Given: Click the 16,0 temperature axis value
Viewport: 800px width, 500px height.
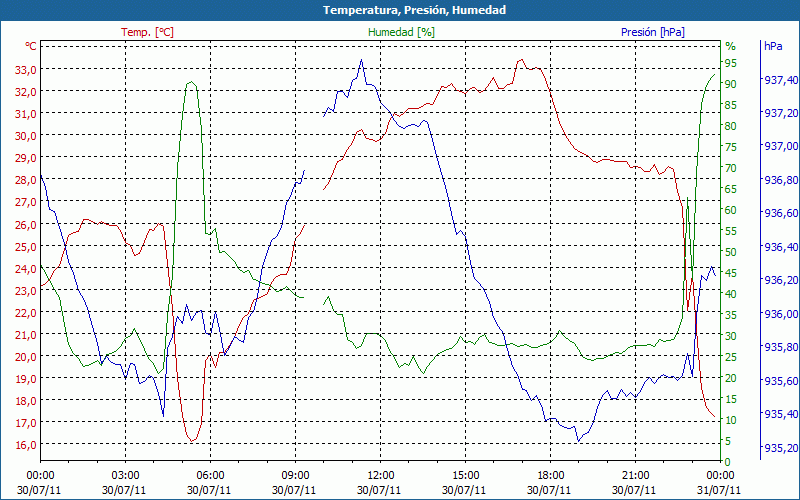Looking at the screenshot, I should 26,444.
